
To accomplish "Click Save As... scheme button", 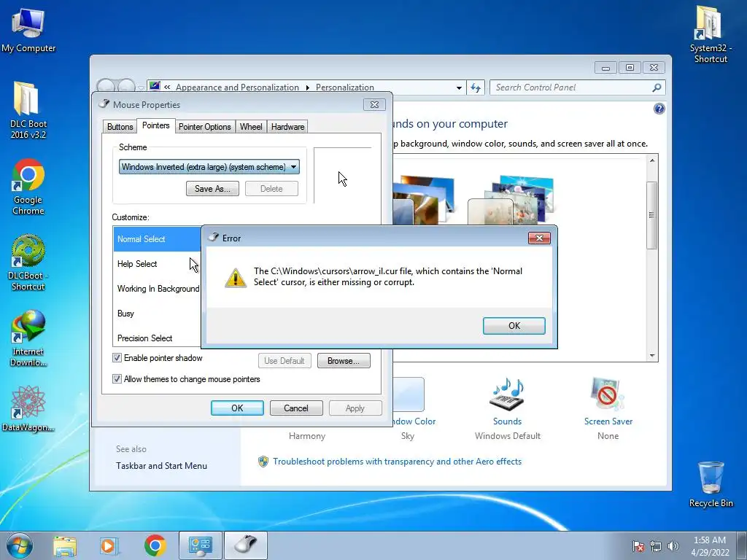I will (x=212, y=189).
